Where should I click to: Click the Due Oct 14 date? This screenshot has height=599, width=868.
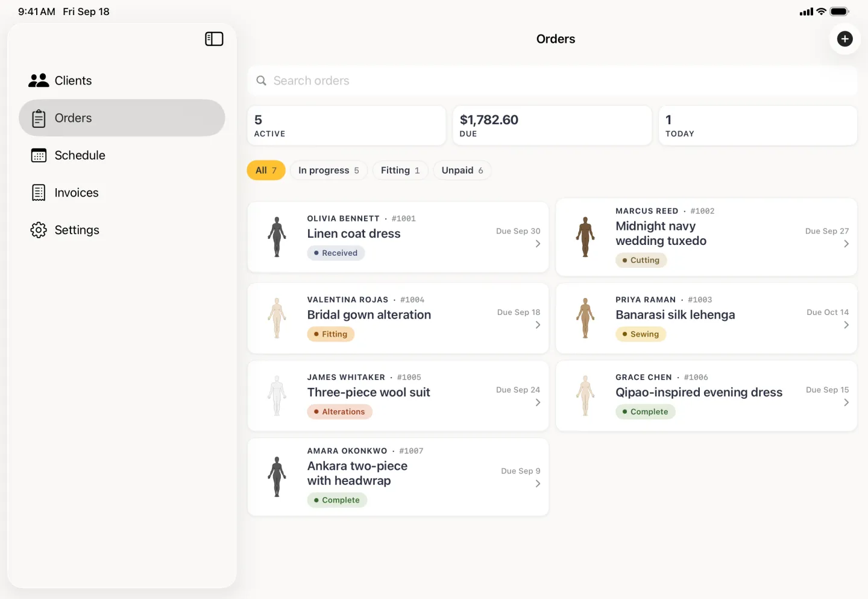(828, 312)
